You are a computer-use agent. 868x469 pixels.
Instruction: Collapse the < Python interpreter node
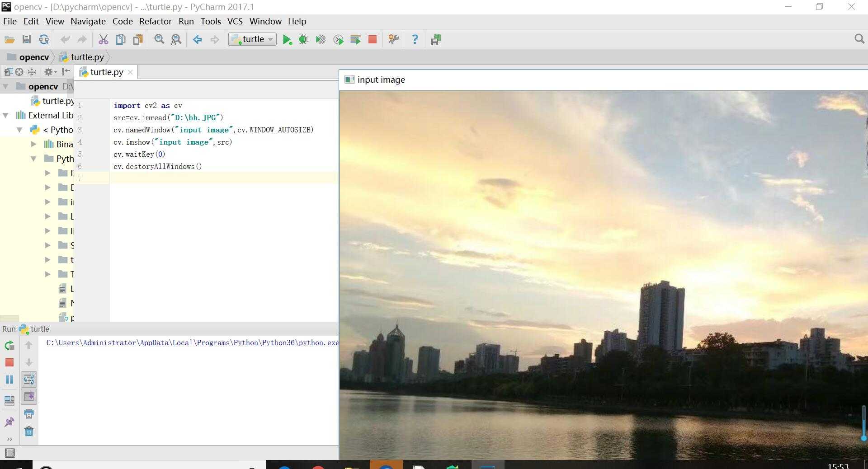click(19, 130)
